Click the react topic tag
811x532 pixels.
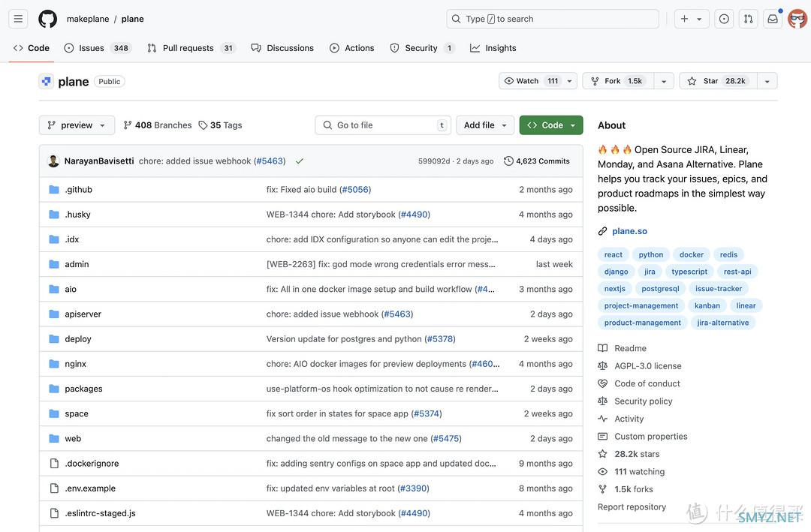pyautogui.click(x=614, y=254)
